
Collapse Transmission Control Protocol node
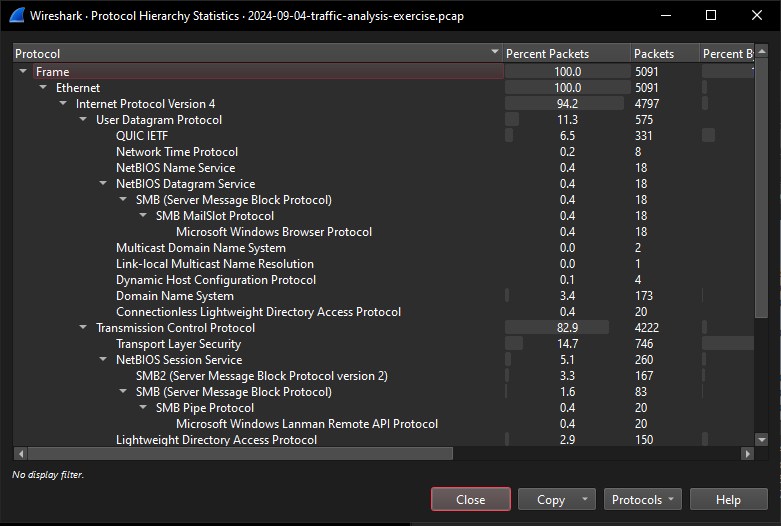tap(83, 327)
